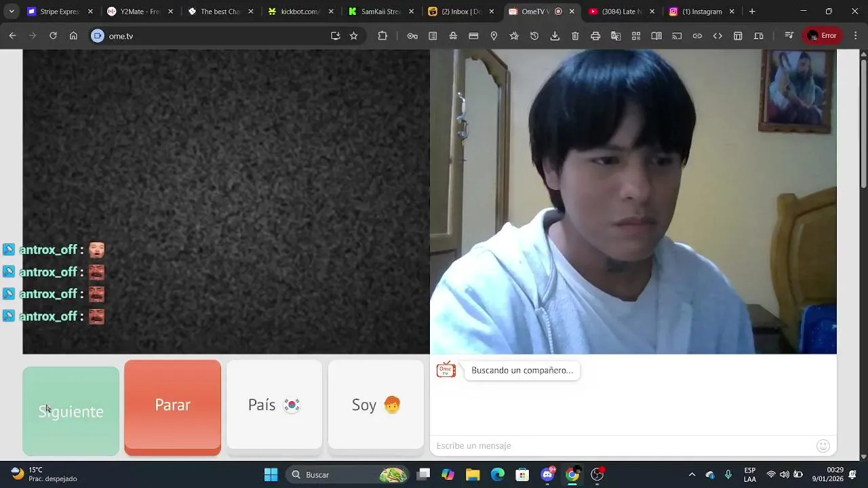The image size is (868, 488).
Task: Cast this tab with the cast icon
Action: tap(677, 36)
